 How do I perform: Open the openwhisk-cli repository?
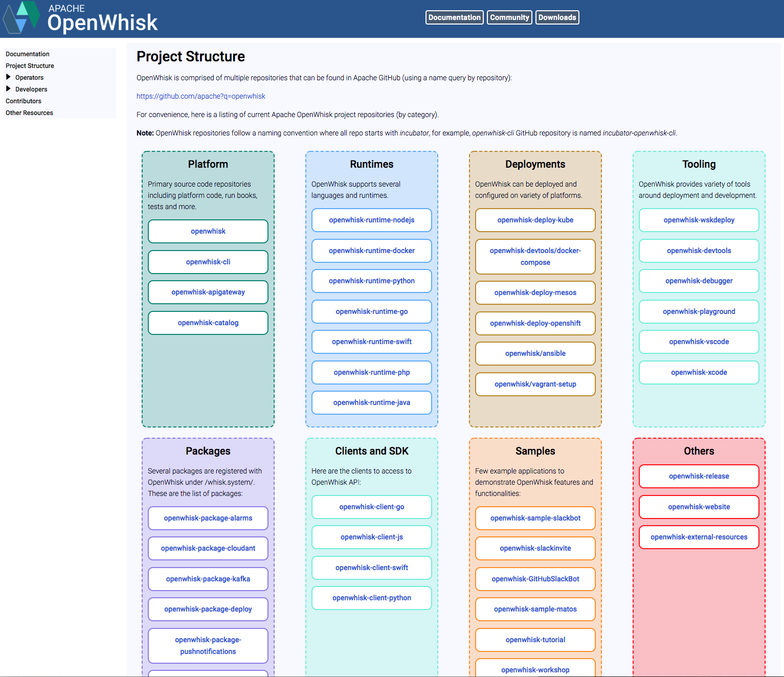[208, 262]
